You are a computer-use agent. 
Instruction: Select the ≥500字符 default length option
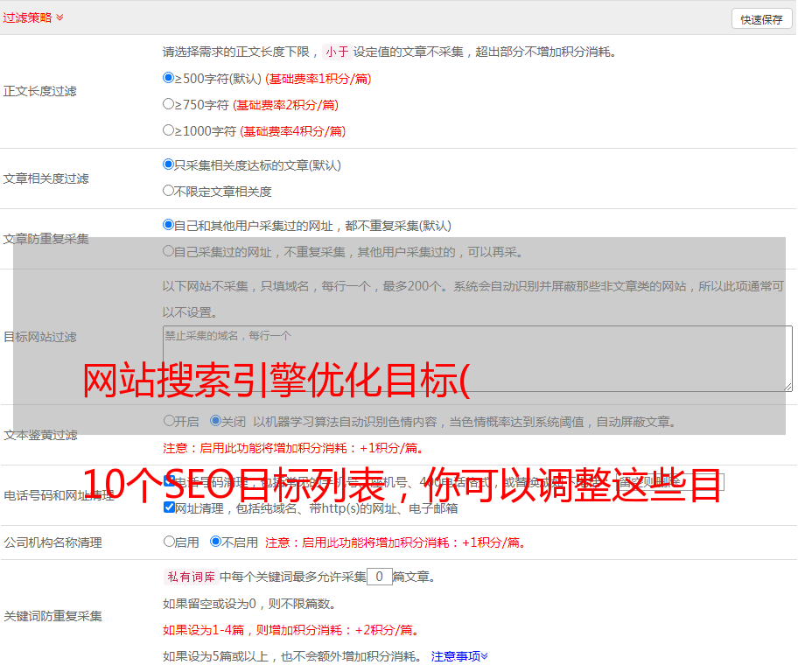pos(168,78)
